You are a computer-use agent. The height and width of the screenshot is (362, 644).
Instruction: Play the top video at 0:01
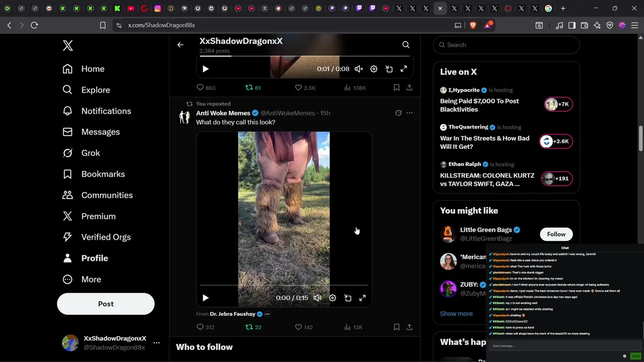205,69
